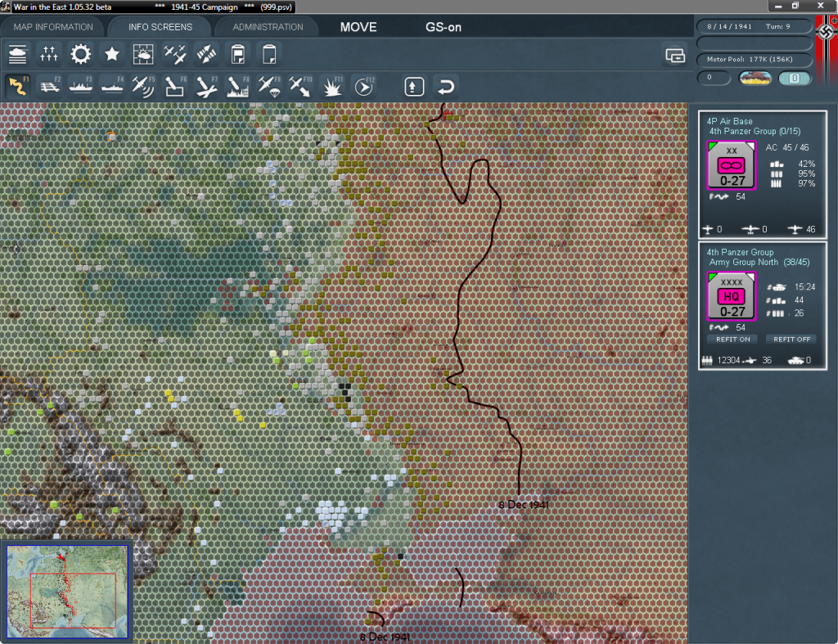Open the production gear icon
Viewport: 838px width, 644px height.
point(81,54)
